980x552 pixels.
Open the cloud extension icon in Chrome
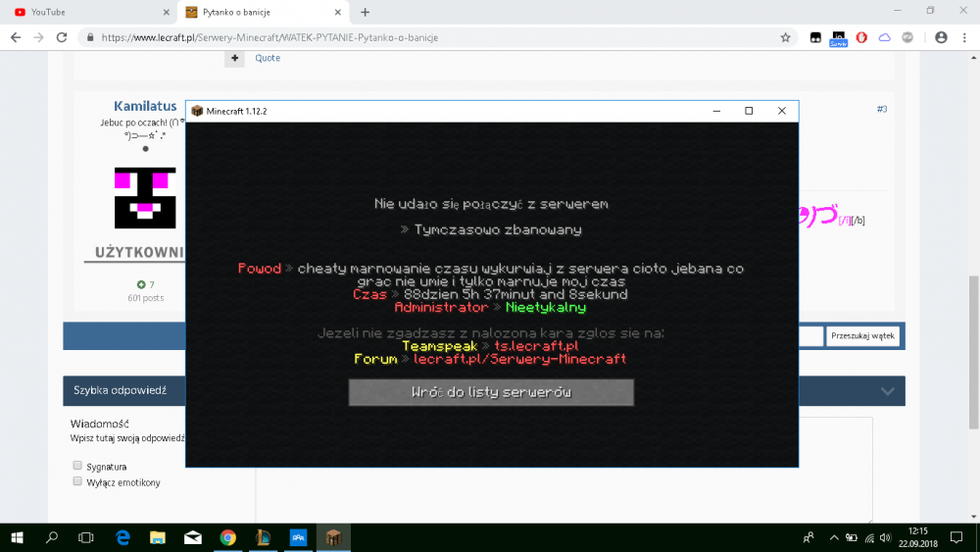pyautogui.click(x=884, y=37)
